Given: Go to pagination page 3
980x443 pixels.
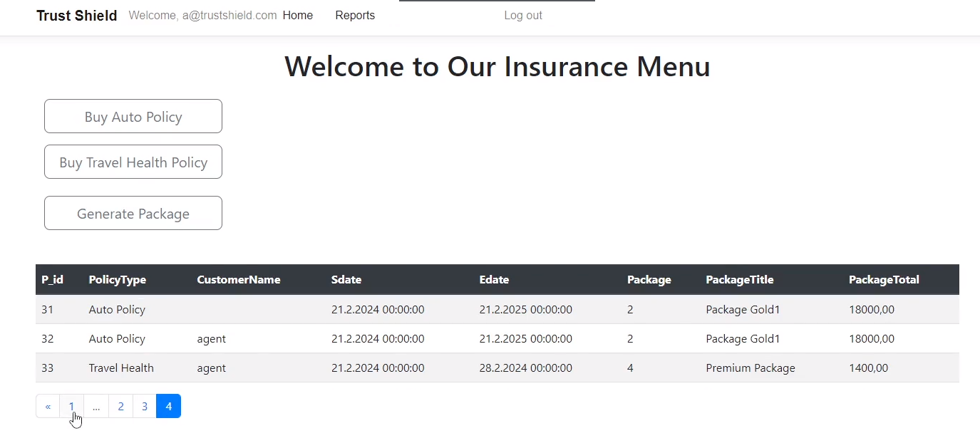Looking at the screenshot, I should [145, 406].
